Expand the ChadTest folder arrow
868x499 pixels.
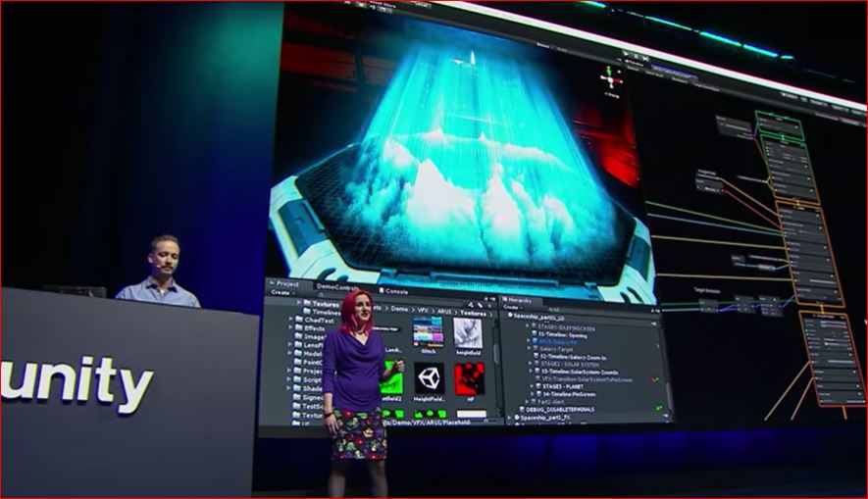pos(291,320)
